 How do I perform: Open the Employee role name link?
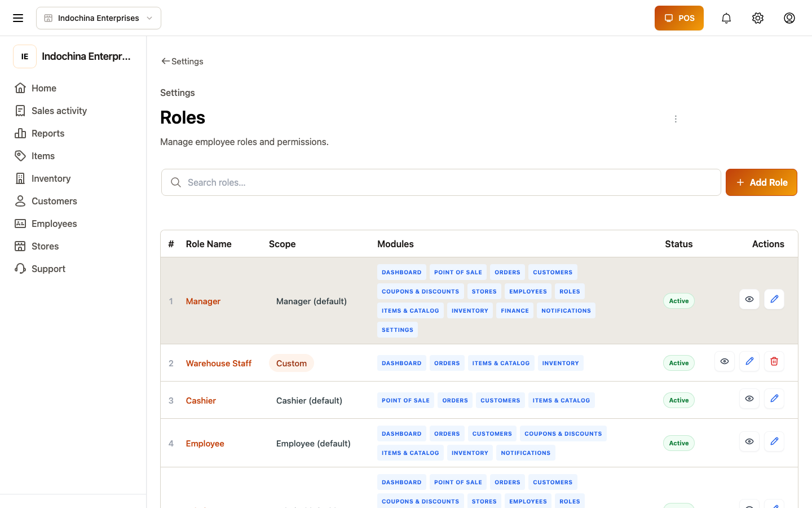coord(205,444)
